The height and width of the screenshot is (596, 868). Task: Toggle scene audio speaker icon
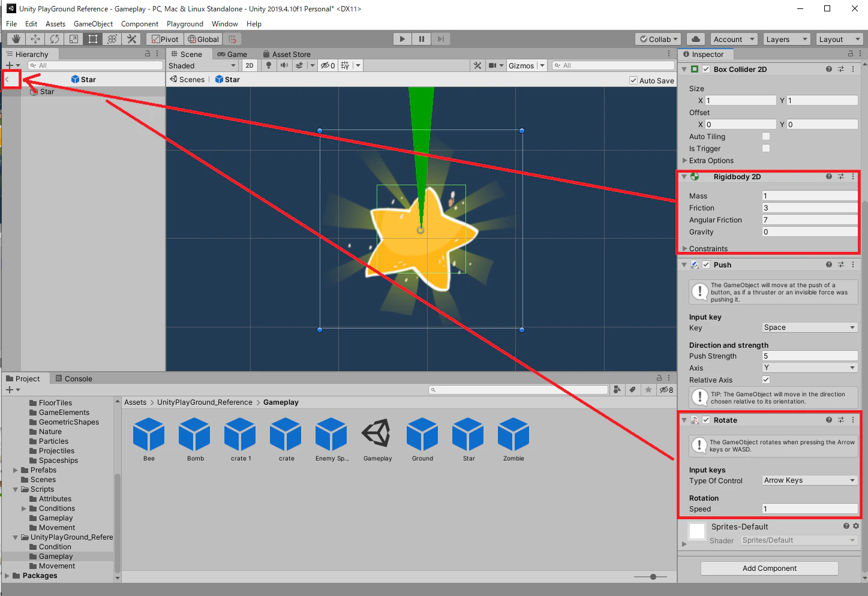(x=284, y=65)
